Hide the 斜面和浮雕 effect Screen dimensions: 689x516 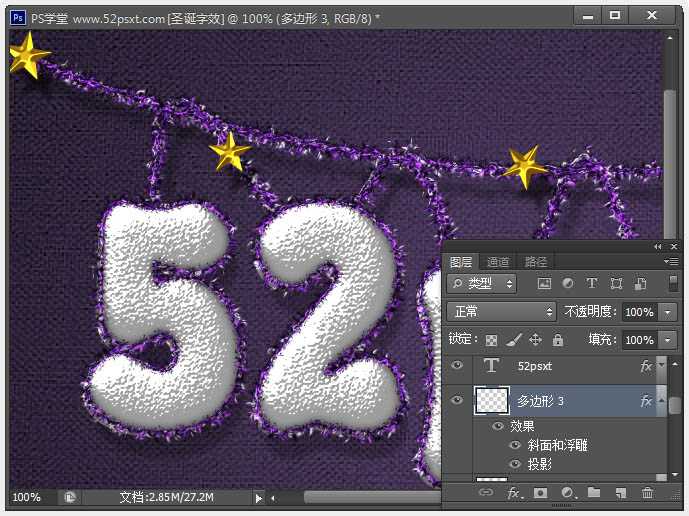coord(515,445)
